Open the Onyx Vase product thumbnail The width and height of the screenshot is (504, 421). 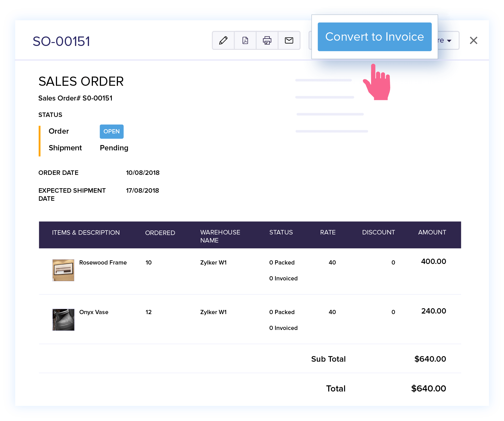click(63, 319)
